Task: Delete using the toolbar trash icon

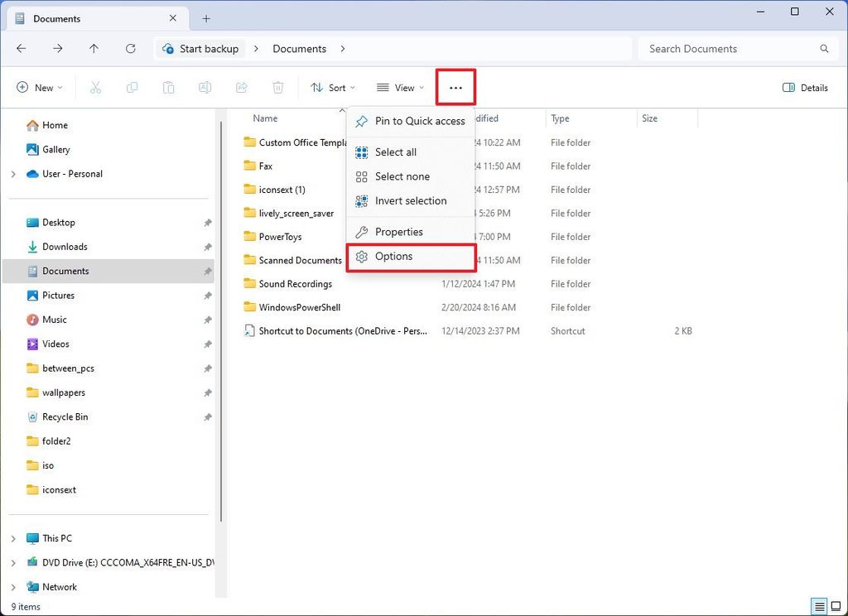Action: (277, 87)
